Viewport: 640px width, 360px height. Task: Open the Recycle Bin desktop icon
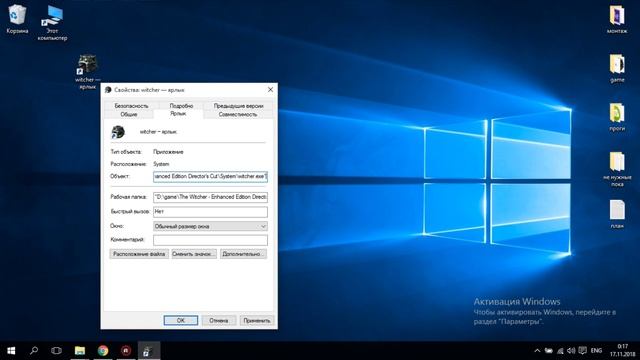(x=17, y=19)
